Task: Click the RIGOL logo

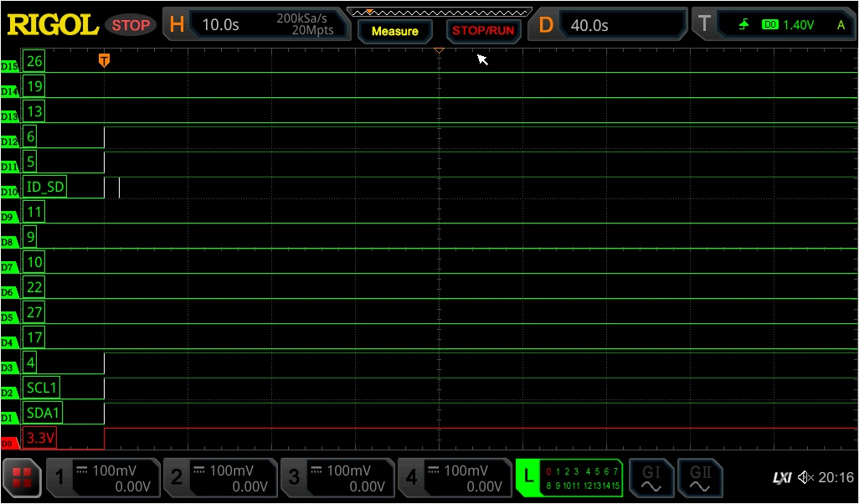Action: (x=53, y=25)
